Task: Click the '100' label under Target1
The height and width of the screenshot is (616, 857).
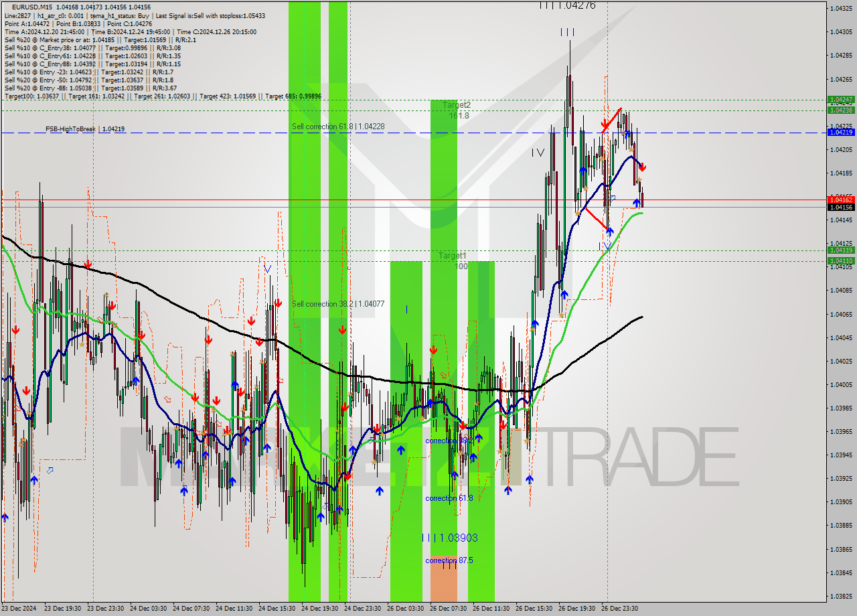Action: click(x=461, y=266)
